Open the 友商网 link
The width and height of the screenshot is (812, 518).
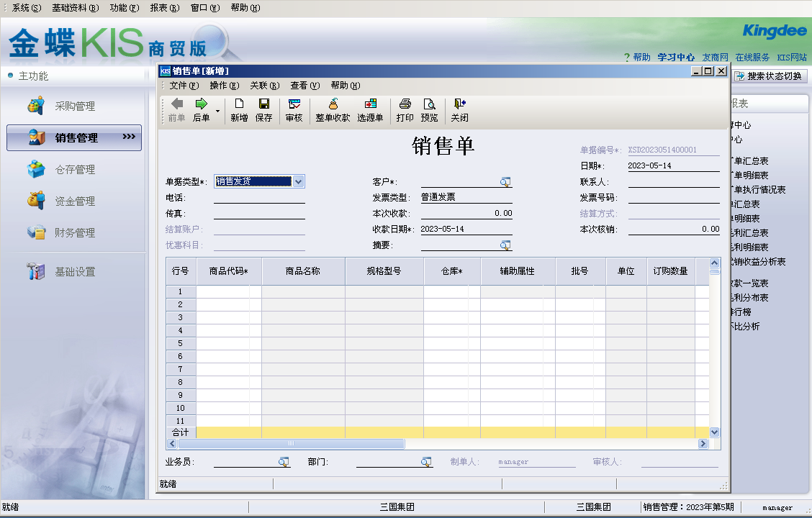[715, 57]
